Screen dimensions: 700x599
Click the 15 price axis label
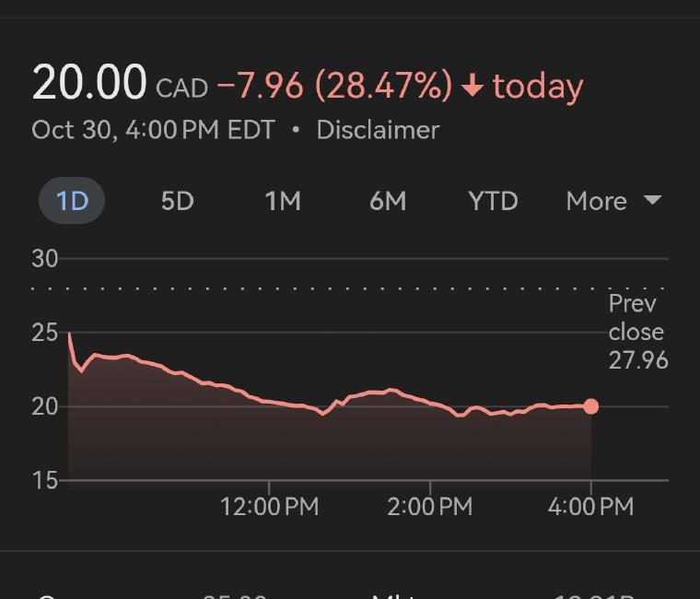point(44,480)
